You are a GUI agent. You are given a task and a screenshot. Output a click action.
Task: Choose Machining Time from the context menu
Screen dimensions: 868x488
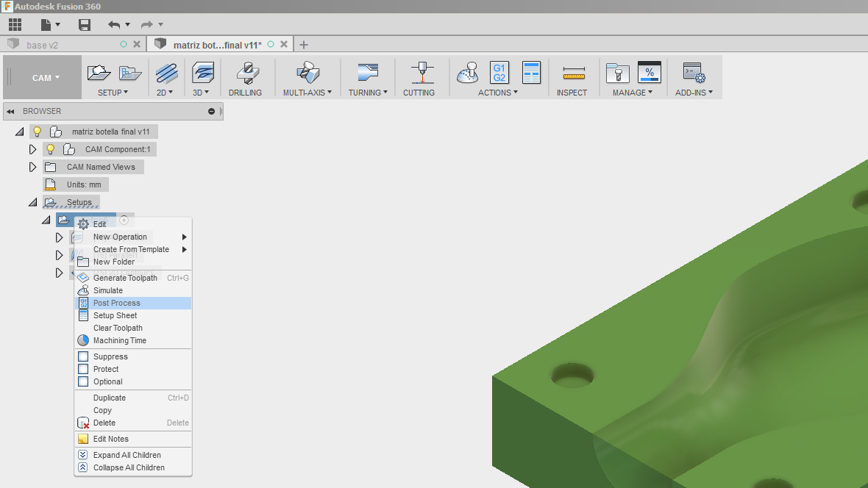[133, 341]
